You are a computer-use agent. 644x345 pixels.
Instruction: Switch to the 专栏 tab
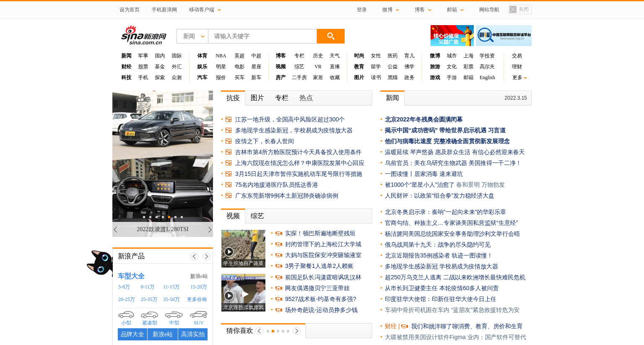coord(281,98)
